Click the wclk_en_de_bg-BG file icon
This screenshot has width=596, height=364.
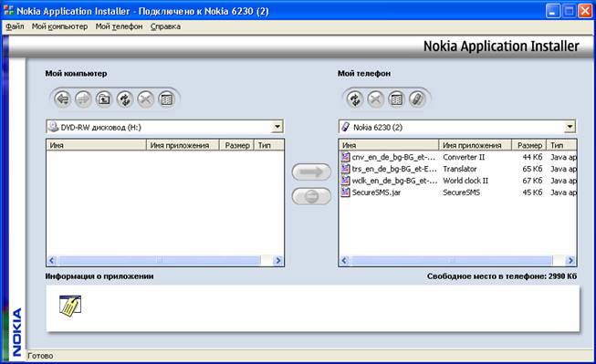click(x=345, y=180)
